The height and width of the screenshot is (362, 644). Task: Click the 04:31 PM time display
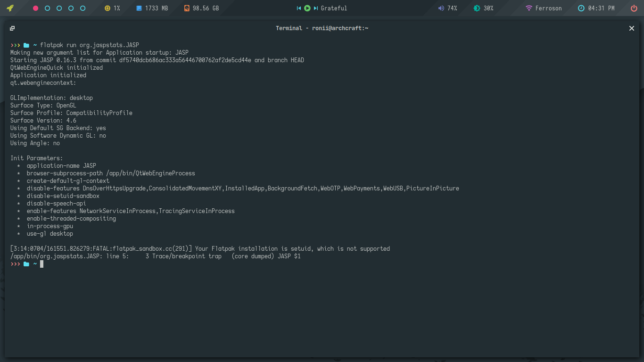coord(602,8)
